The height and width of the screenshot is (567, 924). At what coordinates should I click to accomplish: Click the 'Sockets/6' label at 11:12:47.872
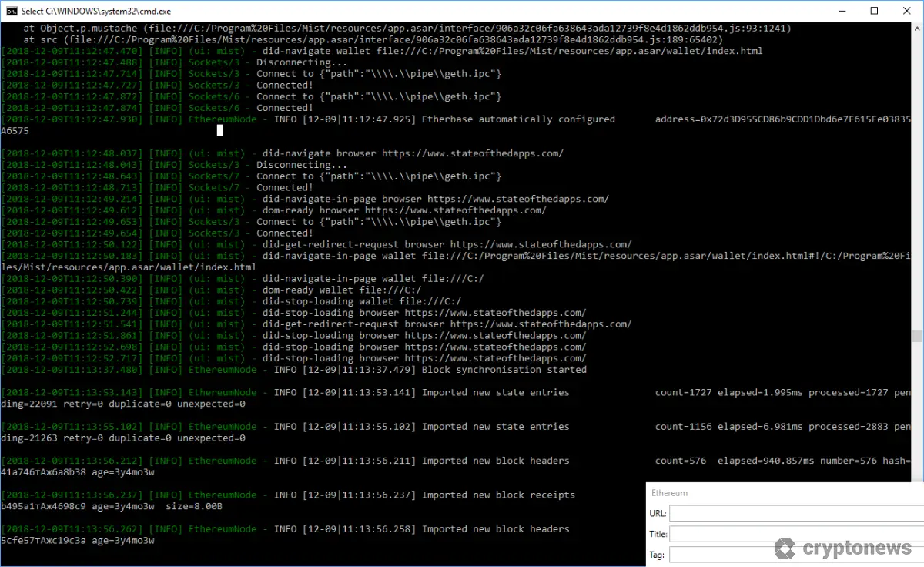tap(214, 96)
